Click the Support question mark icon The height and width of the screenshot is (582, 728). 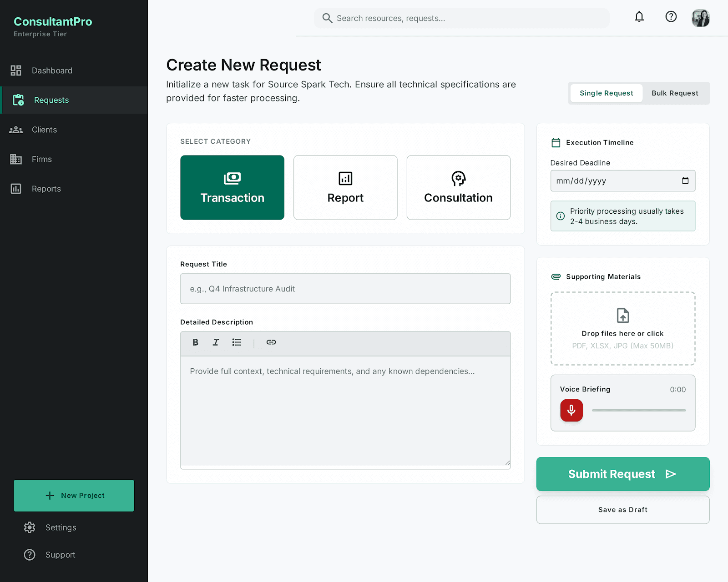[x=30, y=555]
